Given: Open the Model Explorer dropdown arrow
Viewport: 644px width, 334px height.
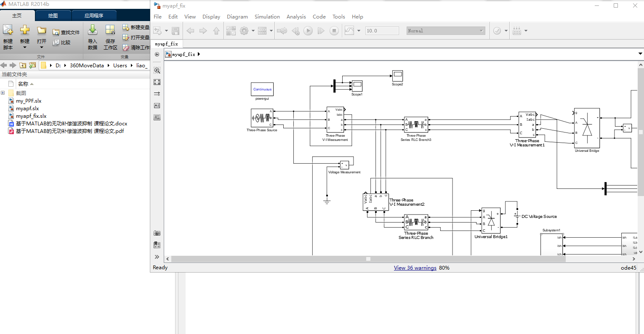Looking at the screenshot, I should click(271, 31).
